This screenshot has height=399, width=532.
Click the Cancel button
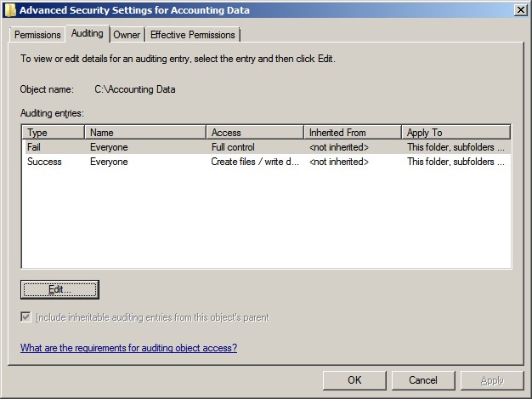[423, 380]
